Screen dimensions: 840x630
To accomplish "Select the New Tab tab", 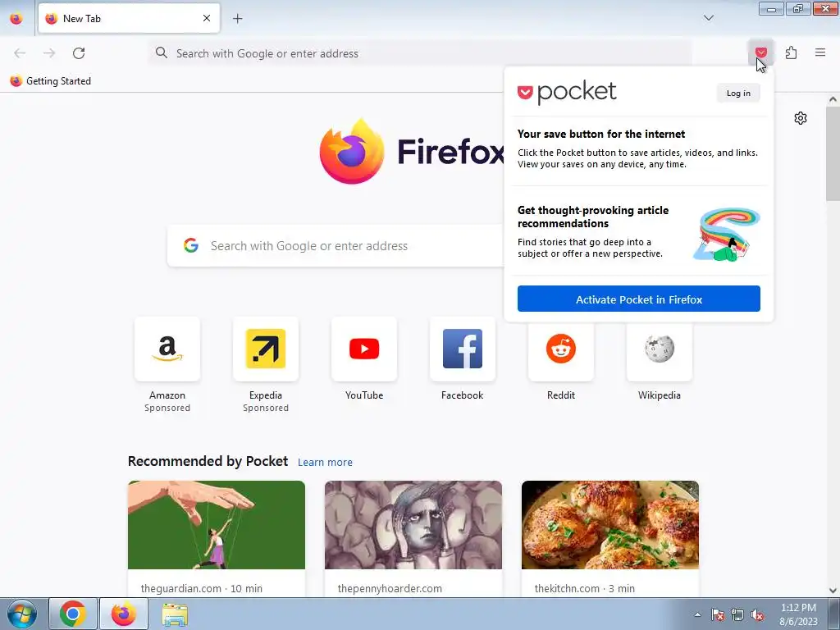I will [129, 18].
